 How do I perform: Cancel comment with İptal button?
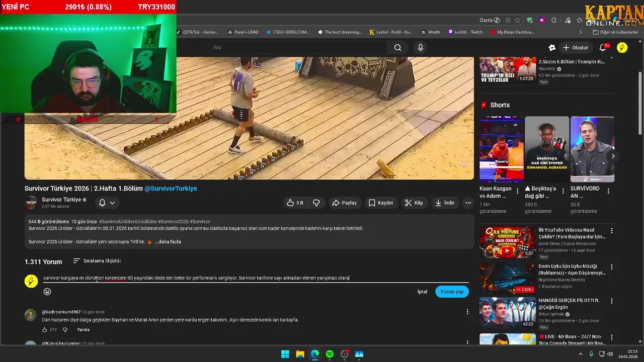[422, 292]
